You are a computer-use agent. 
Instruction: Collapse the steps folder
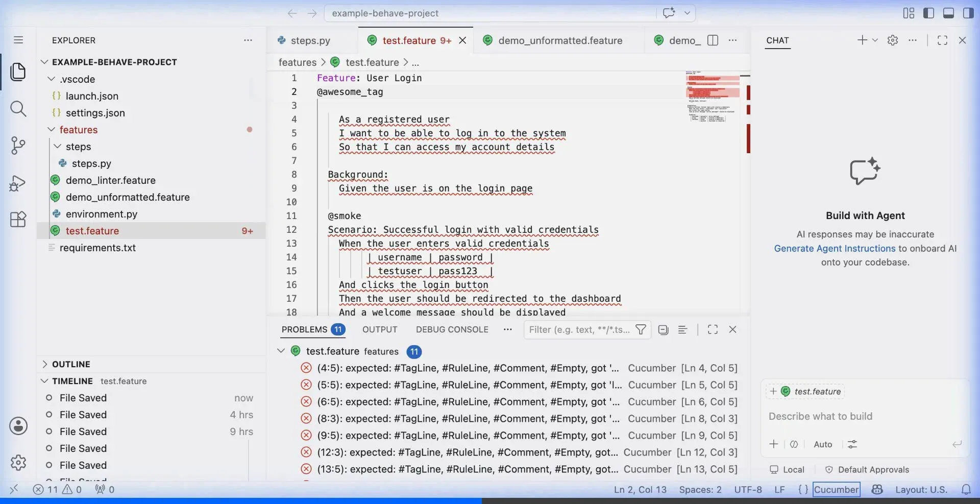pyautogui.click(x=57, y=147)
